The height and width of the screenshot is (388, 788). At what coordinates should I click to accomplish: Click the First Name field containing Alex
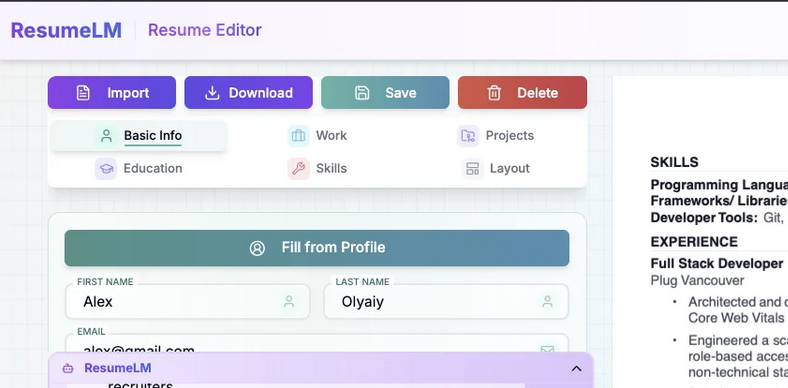coord(187,302)
